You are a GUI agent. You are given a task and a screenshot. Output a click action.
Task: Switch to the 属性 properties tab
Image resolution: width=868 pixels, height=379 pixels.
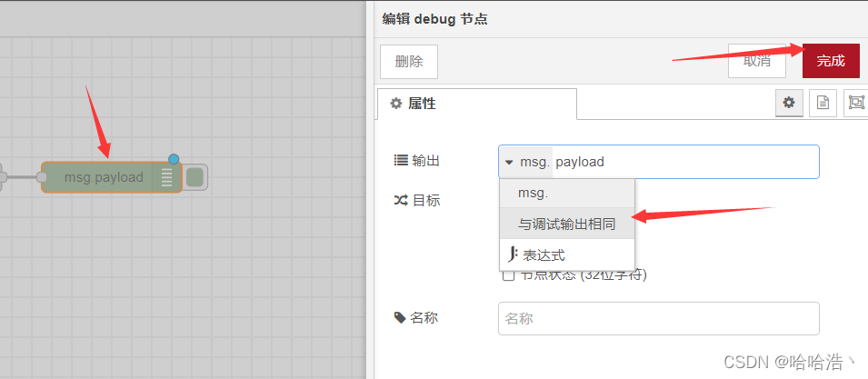point(476,104)
